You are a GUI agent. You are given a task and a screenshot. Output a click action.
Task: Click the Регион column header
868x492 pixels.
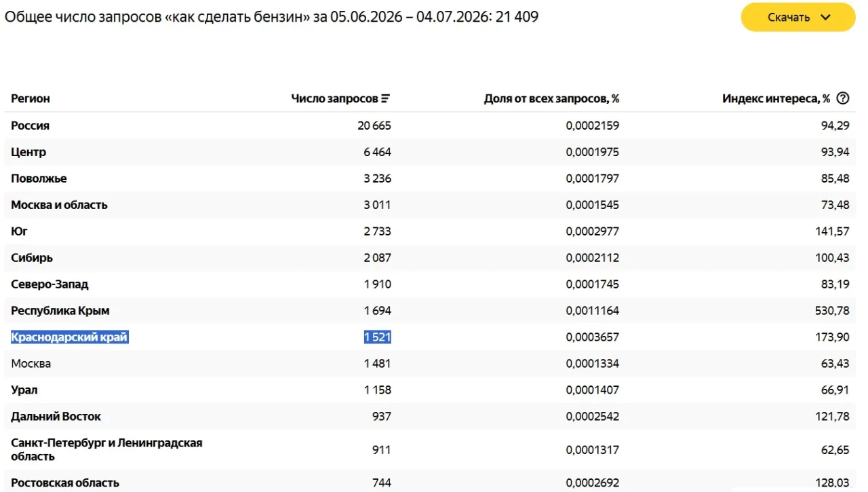coord(31,98)
